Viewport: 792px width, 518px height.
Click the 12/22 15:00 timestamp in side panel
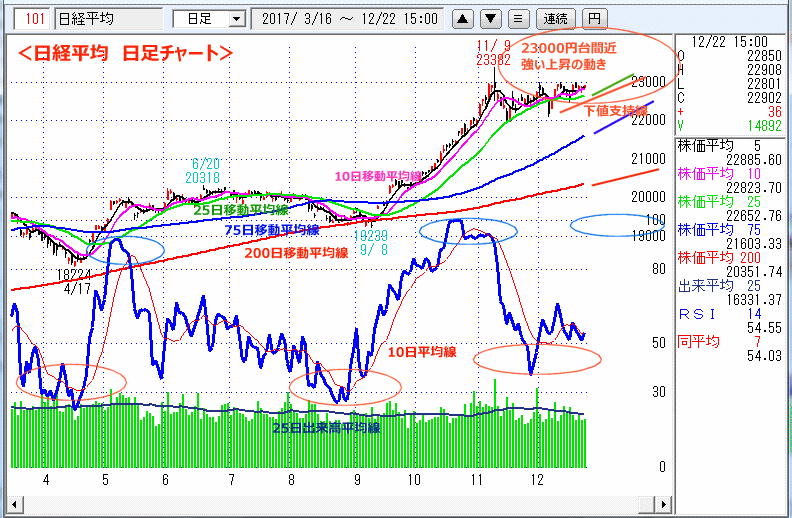coord(729,42)
